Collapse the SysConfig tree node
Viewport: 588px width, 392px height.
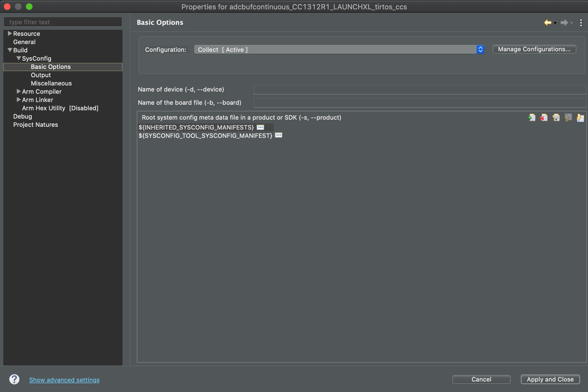pyautogui.click(x=19, y=58)
